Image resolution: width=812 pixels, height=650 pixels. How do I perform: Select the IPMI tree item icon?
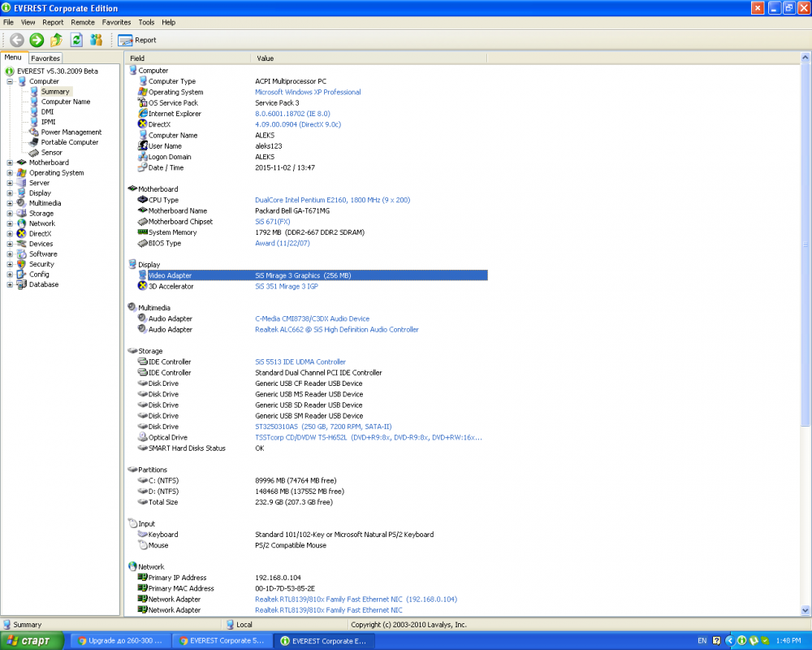[x=33, y=122]
